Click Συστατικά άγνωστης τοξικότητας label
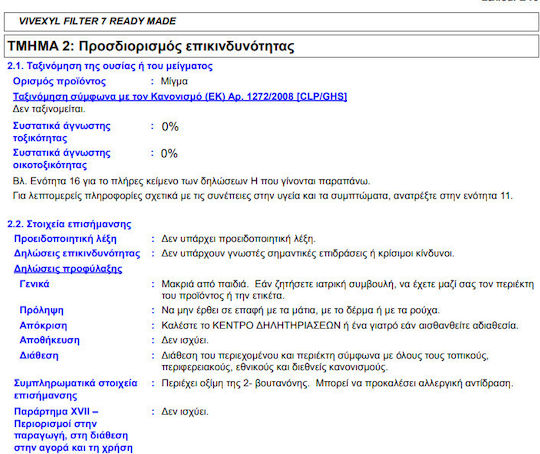Viewport: 540px width, 454px height. [x=62, y=132]
